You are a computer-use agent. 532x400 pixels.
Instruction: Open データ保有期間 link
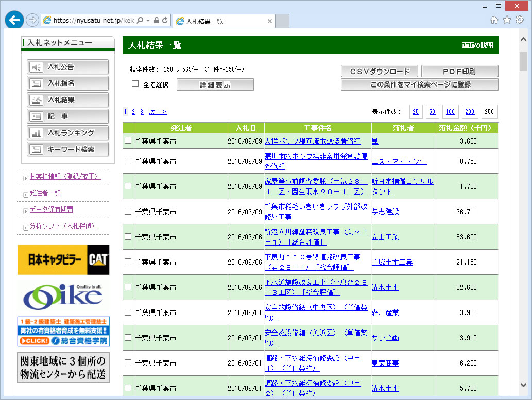click(51, 210)
